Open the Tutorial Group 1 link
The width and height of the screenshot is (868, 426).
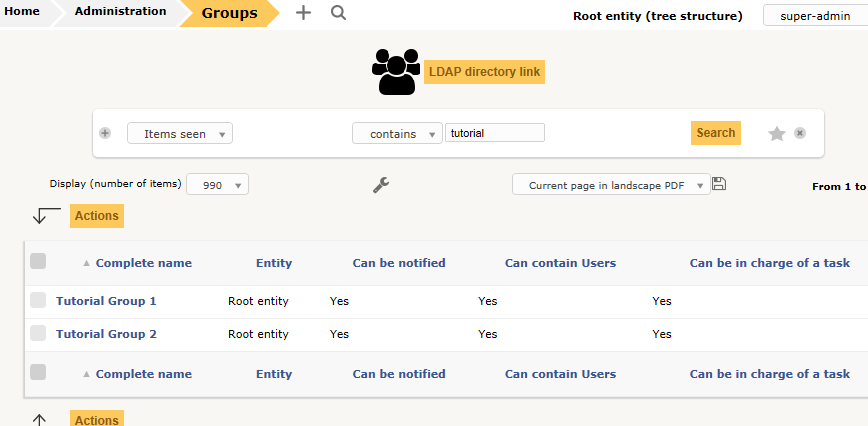tap(106, 301)
